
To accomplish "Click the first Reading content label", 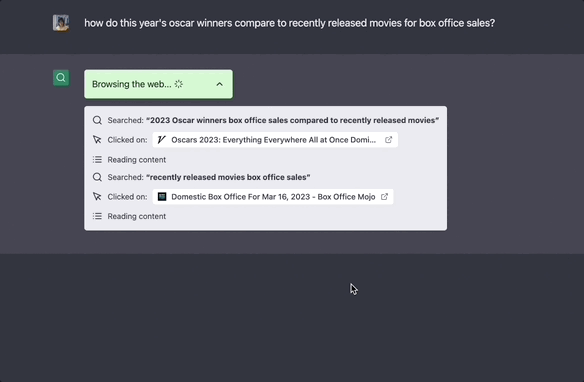I will tap(137, 160).
